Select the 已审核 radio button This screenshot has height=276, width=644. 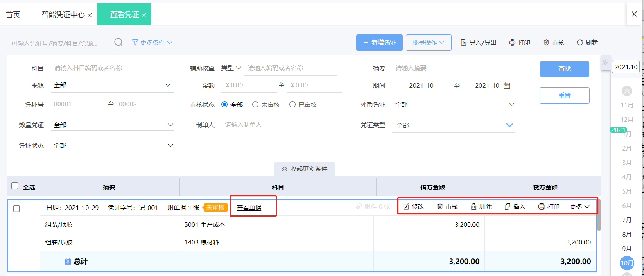click(292, 105)
